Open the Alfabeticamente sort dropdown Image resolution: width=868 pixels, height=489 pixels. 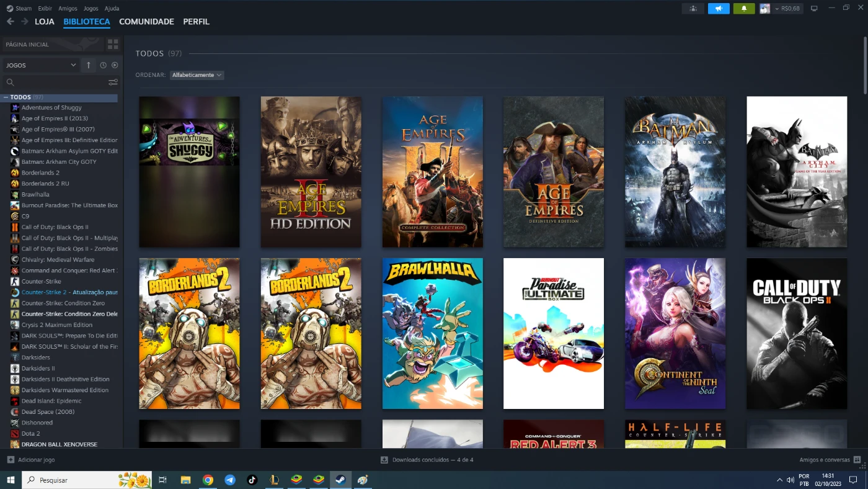point(197,75)
